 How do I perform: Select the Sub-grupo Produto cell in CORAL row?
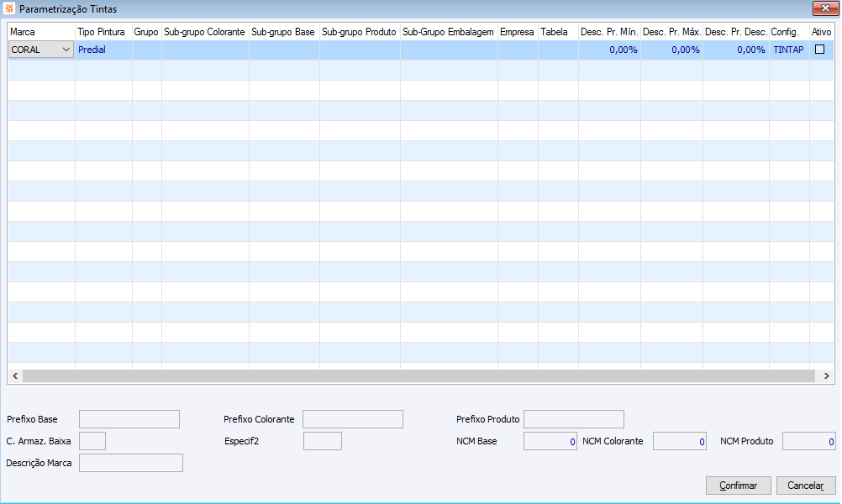[x=360, y=50]
